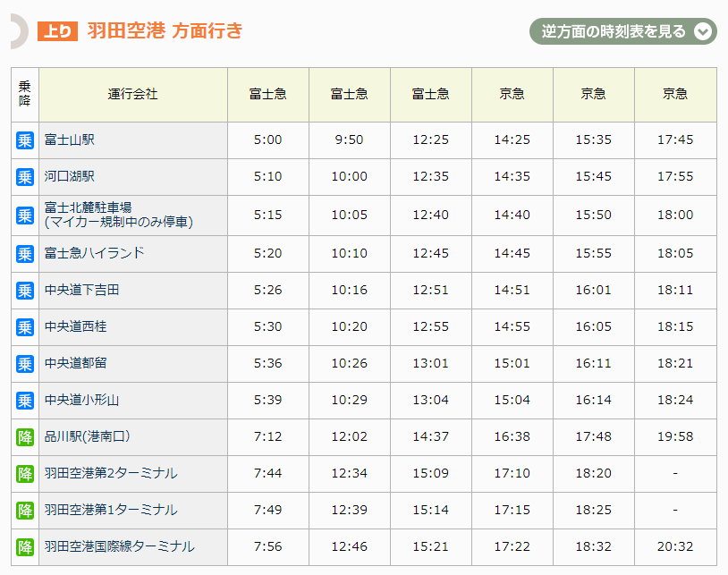Click the 乗 icon for 河口湖駅

coord(25,177)
